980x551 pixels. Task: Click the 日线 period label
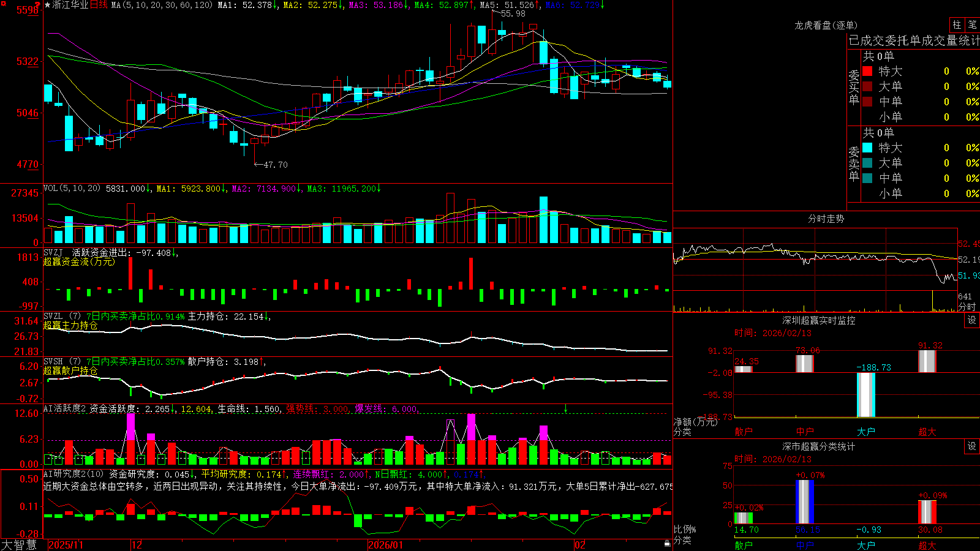[x=99, y=5]
